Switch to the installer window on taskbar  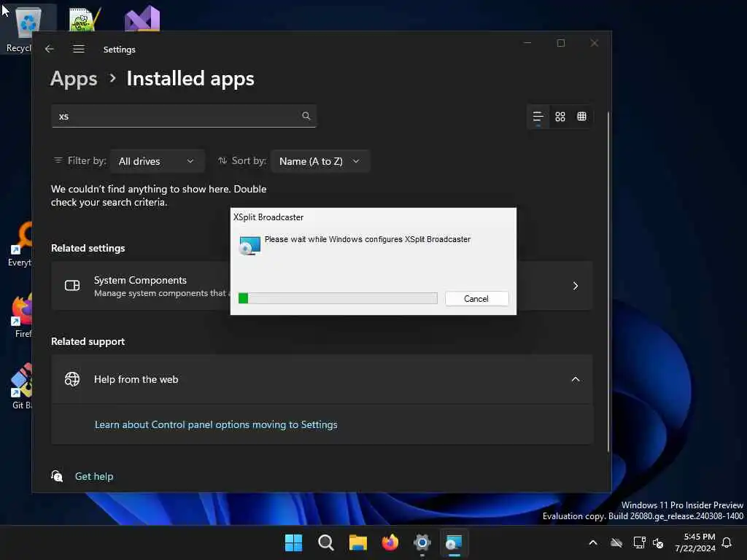click(454, 542)
